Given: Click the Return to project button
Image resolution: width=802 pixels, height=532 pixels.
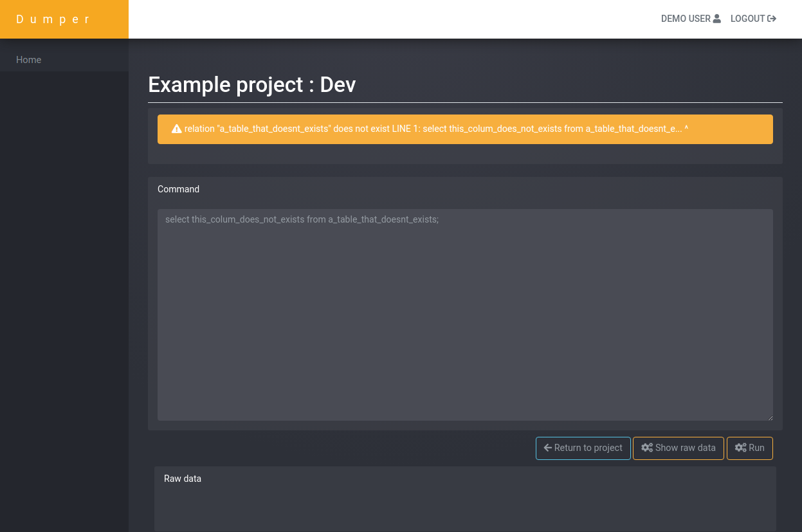Looking at the screenshot, I should 583,448.
